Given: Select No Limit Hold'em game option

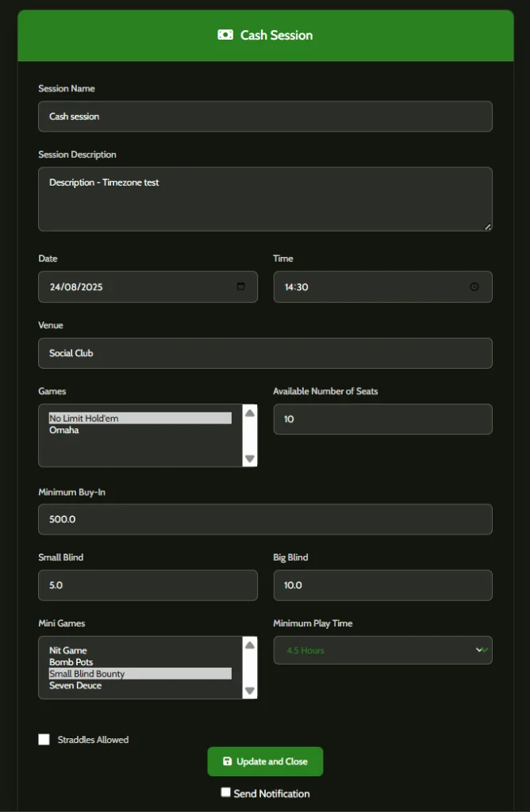Looking at the screenshot, I should coord(83,418).
